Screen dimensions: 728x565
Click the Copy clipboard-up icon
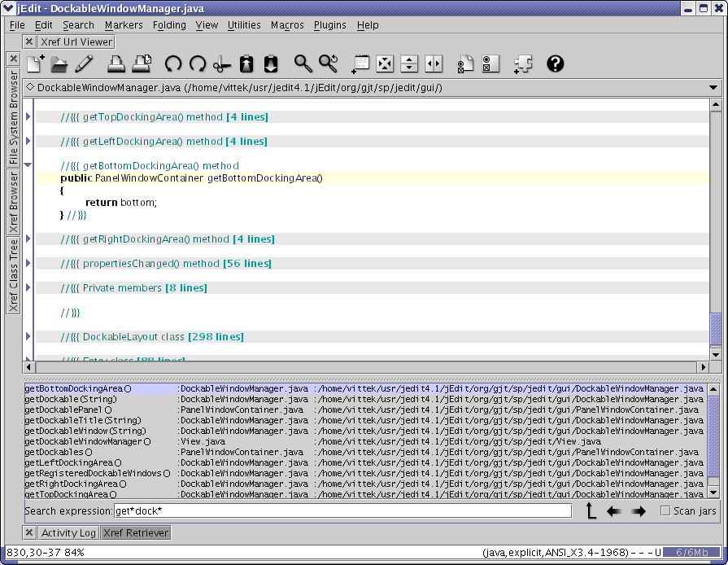[x=246, y=64]
